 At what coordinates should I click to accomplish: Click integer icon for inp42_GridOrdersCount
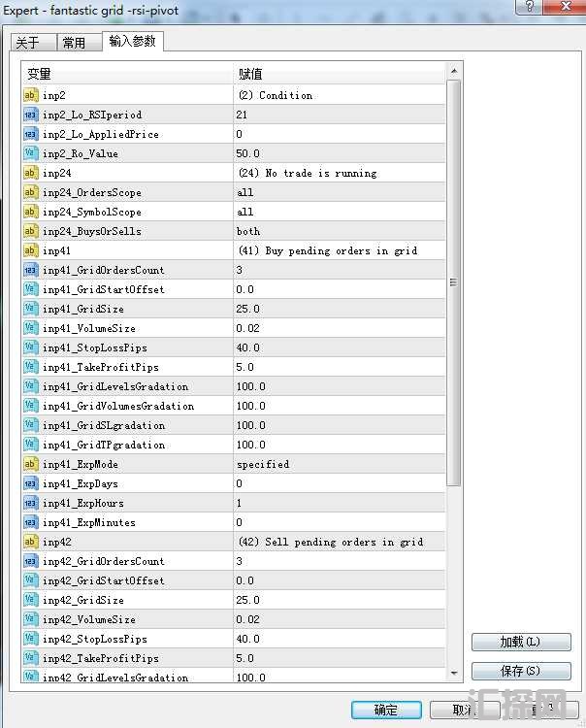click(x=30, y=561)
